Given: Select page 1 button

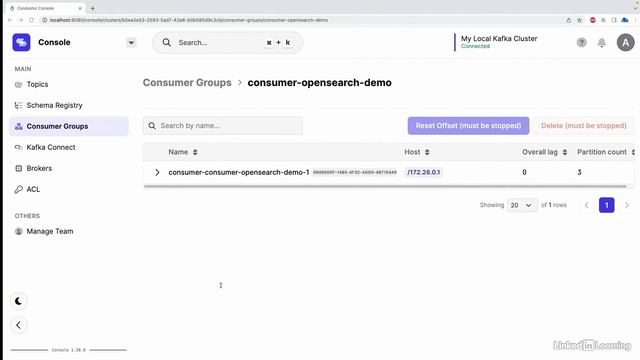Looking at the screenshot, I should tap(607, 205).
